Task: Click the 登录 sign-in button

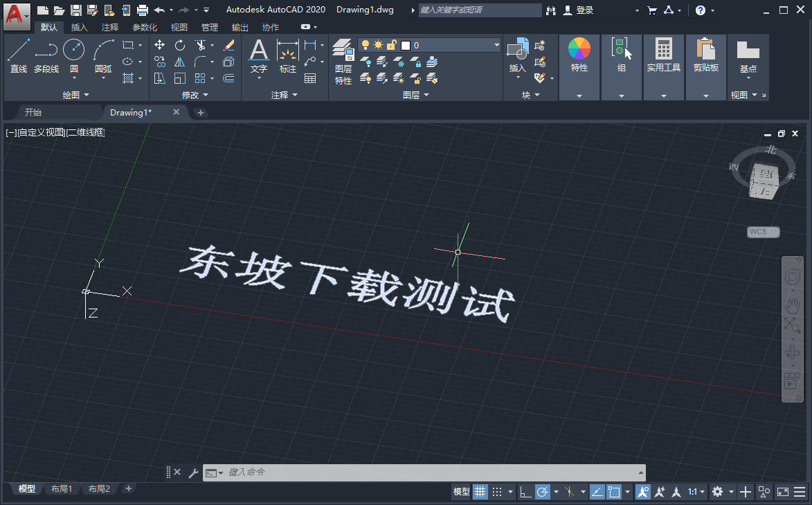Action: (580, 10)
